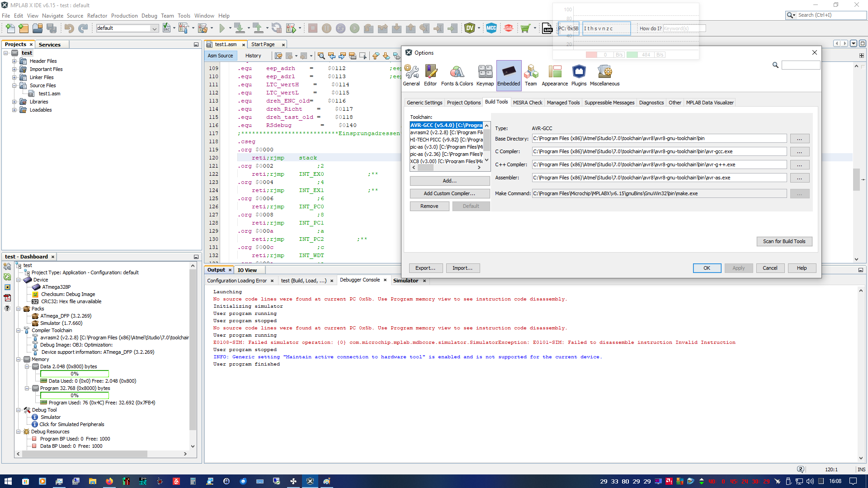Viewport: 868px width, 488px height.
Task: Browse for the C Compiler path
Action: coord(799,151)
